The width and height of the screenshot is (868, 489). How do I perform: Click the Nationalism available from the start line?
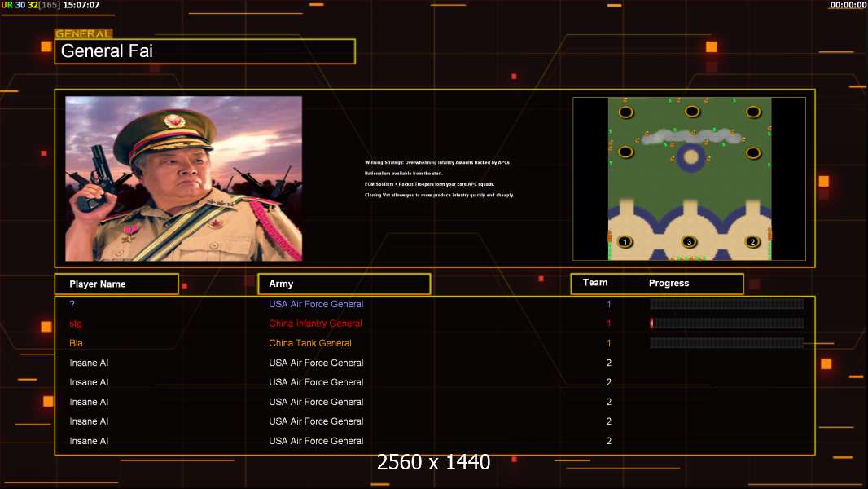pyautogui.click(x=404, y=174)
